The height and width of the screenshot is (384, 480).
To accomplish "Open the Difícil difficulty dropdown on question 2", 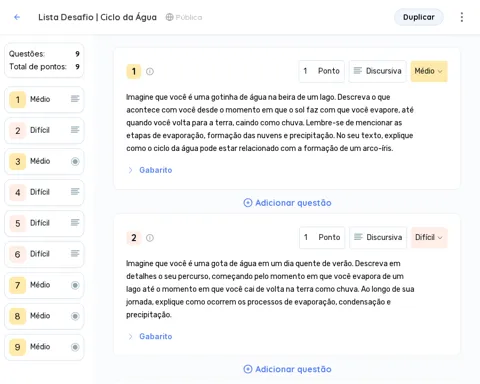I will click(x=429, y=237).
